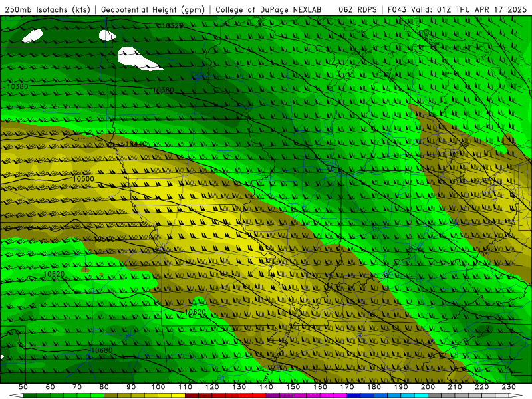Click the 220 value on color scale
Viewport: 532px width, 399px height.
[x=481, y=387]
